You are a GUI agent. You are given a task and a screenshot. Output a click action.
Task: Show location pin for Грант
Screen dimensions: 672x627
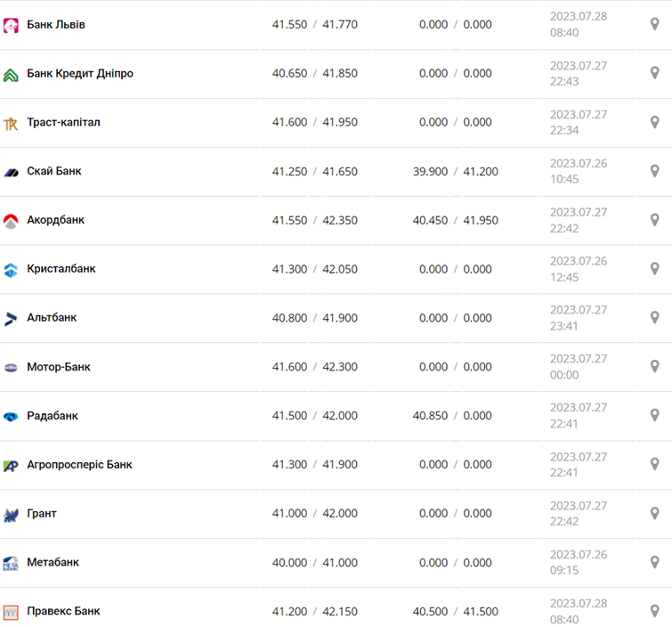[x=655, y=513]
